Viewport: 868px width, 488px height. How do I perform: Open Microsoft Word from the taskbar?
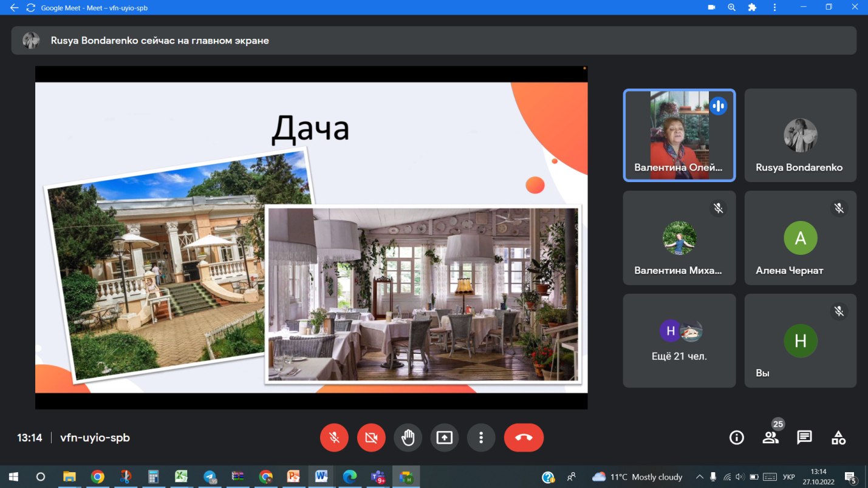pyautogui.click(x=321, y=476)
